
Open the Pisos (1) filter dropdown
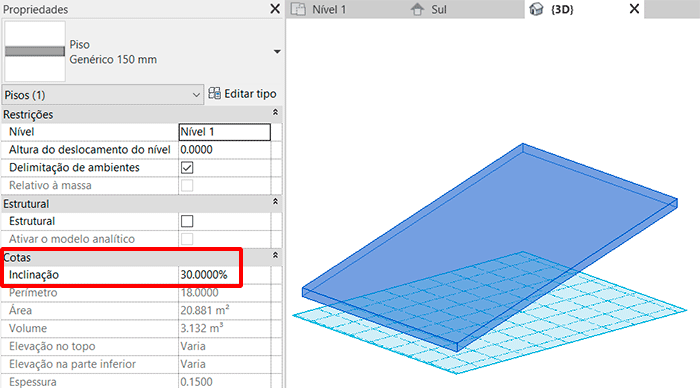103,95
